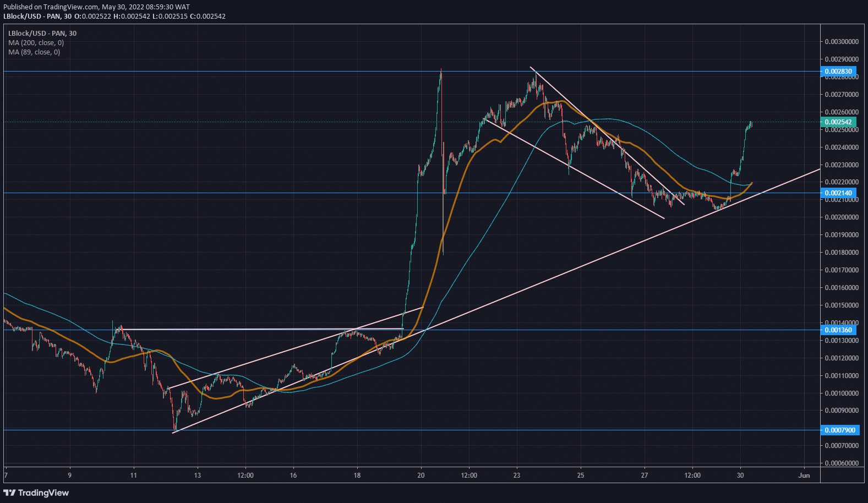868x503 pixels.
Task: Click the date label 25 on time axis
Action: [581, 475]
